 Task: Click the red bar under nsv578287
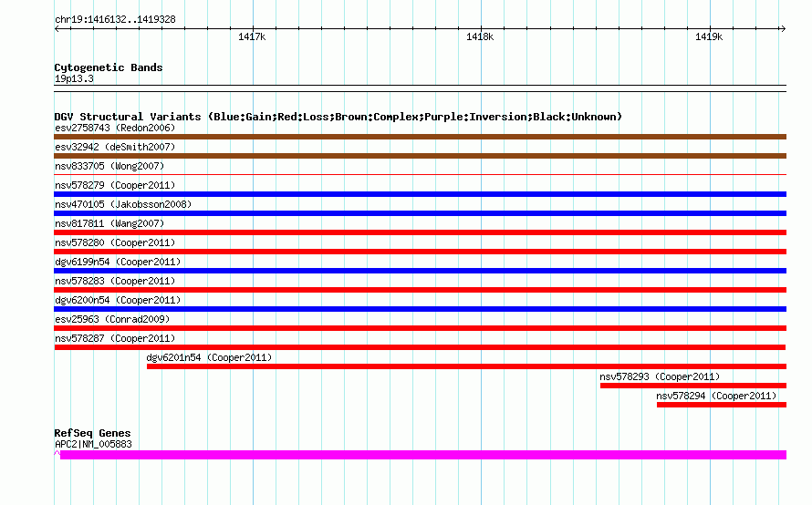click(420, 347)
